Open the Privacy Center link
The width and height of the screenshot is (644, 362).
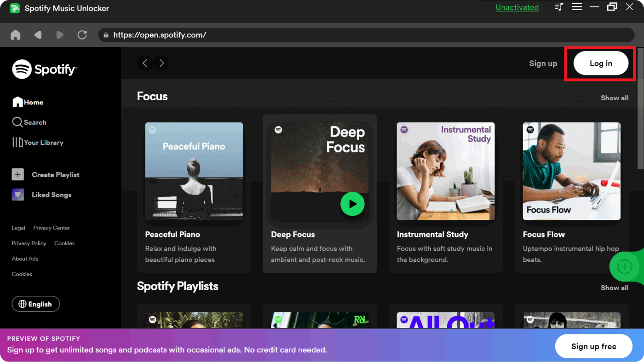[x=52, y=228]
